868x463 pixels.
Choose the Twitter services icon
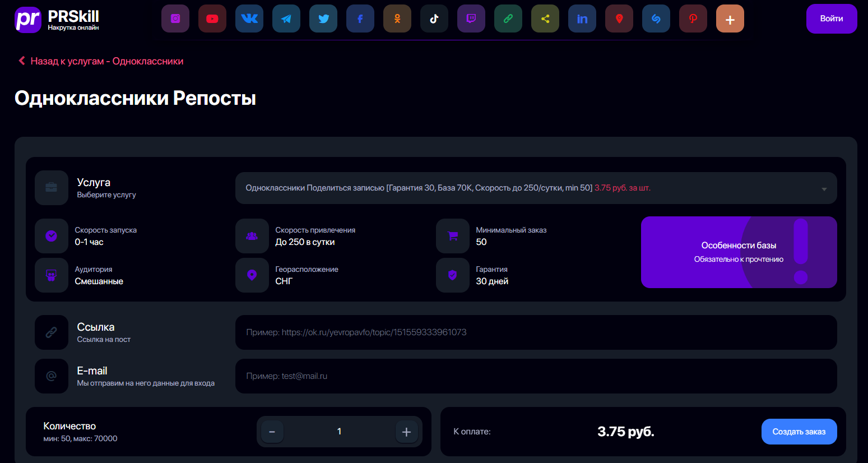(x=323, y=18)
